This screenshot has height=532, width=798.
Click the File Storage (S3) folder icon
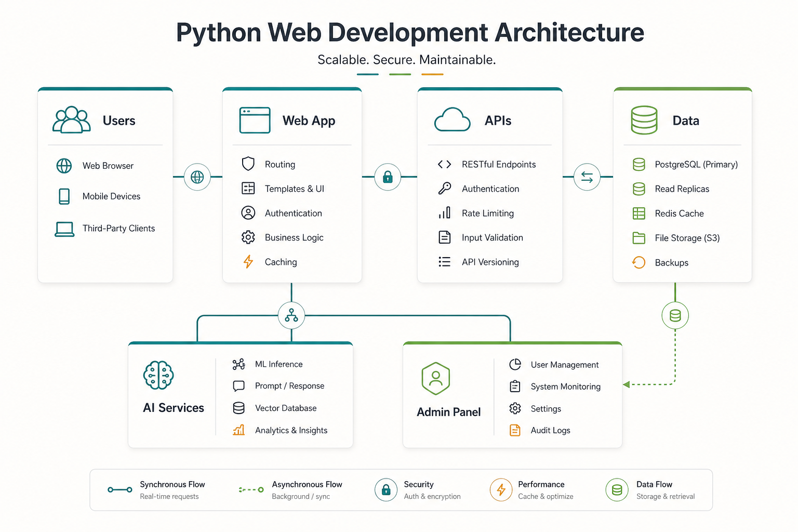(639, 238)
